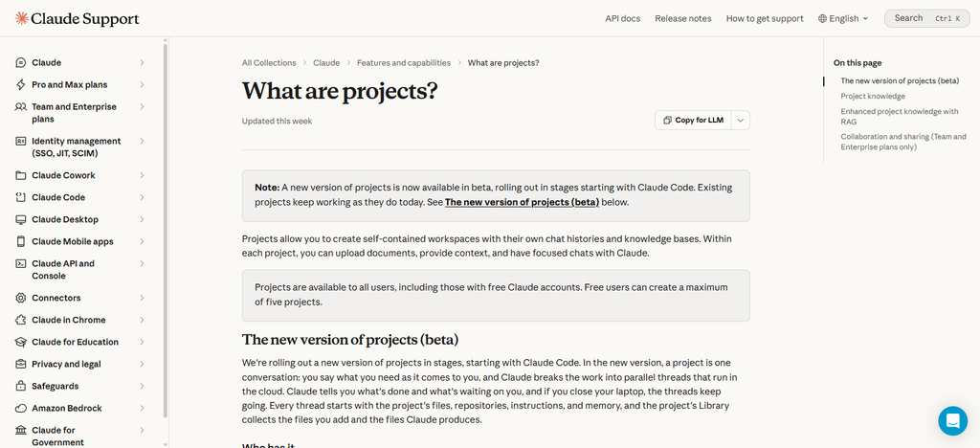Open the Copy for LLM dropdown arrow
Viewport: 980px width, 448px height.
(741, 120)
